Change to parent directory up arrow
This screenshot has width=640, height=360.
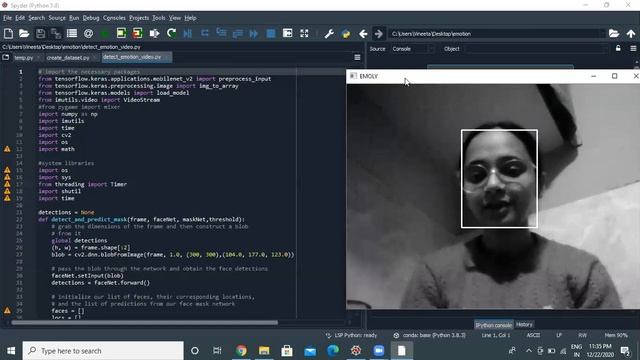coord(631,33)
